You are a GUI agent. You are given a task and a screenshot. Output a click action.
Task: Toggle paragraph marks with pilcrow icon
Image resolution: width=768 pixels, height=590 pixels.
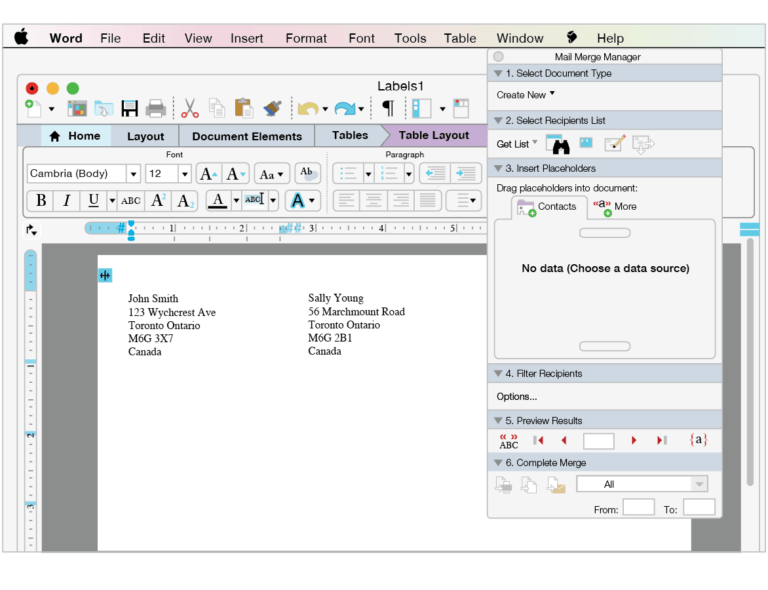[388, 108]
